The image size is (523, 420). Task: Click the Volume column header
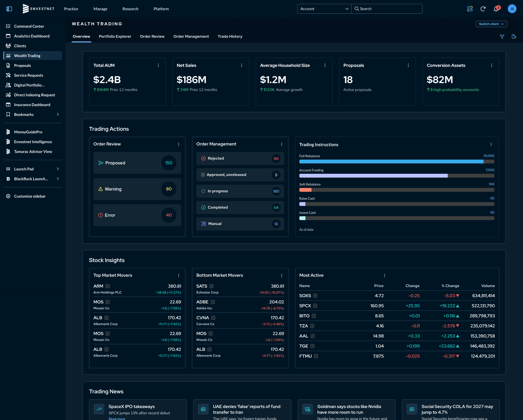[x=488, y=286]
